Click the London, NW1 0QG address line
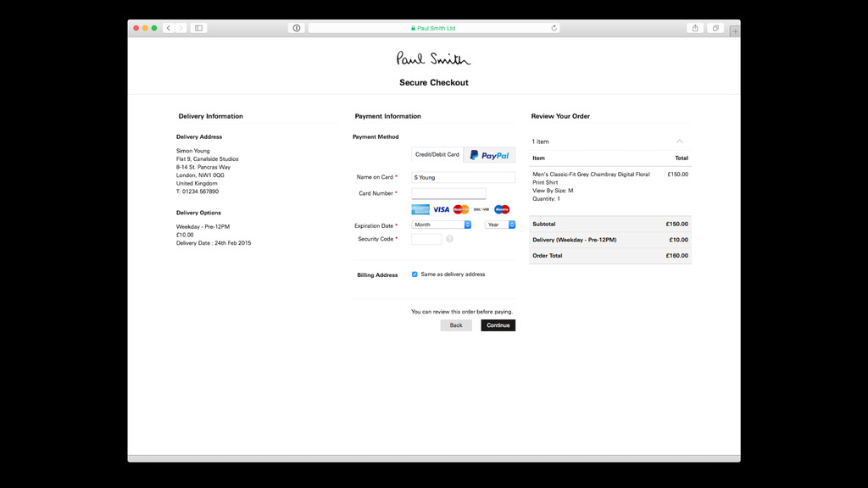The width and height of the screenshot is (868, 488). point(200,175)
